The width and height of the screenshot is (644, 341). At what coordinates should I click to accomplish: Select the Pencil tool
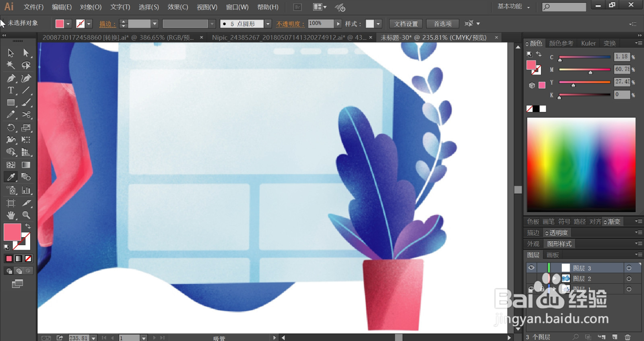point(11,115)
